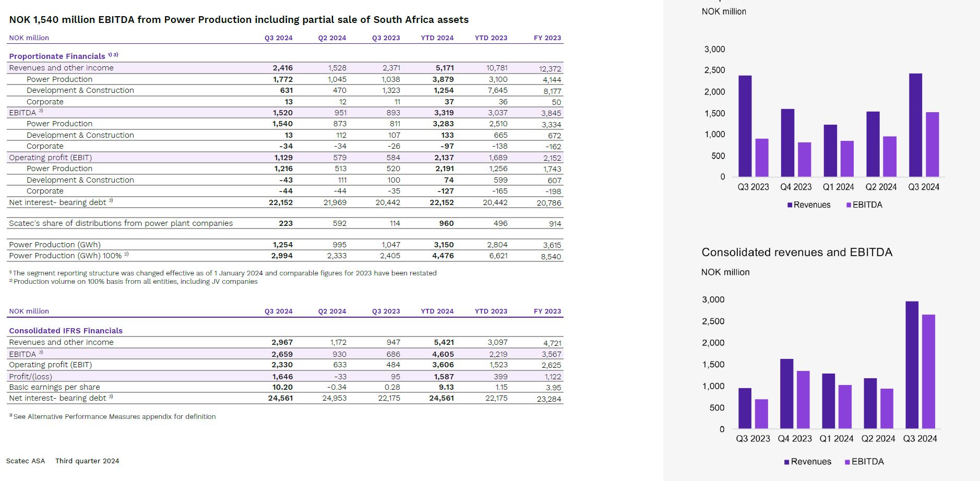Click the Proportionate Financials section heading
The height and width of the screenshot is (481, 980).
click(57, 56)
